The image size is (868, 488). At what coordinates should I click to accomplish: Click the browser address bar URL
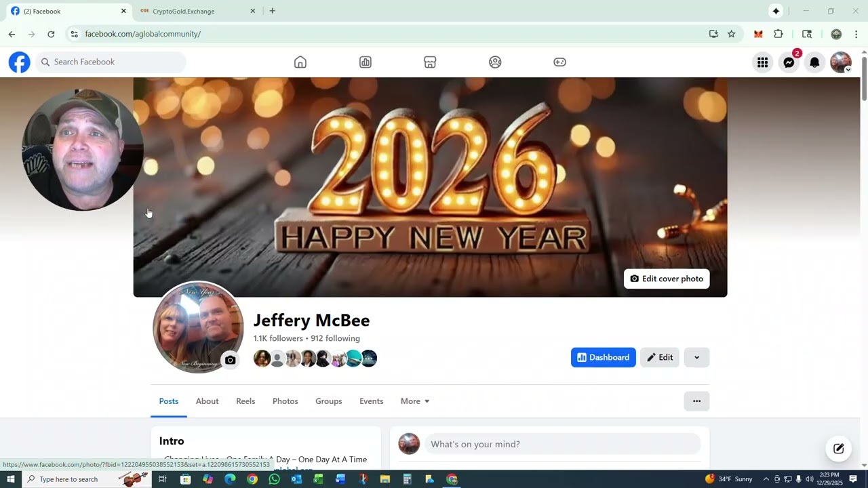tap(142, 34)
